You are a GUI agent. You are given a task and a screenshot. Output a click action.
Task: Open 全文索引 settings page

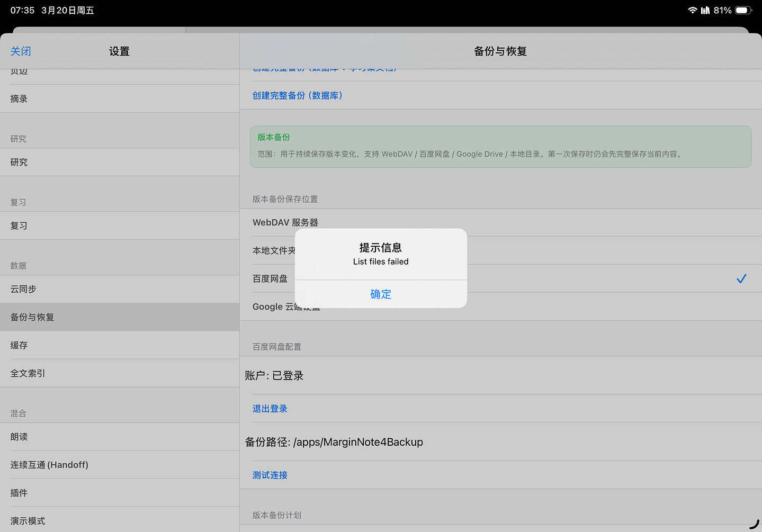pos(28,373)
